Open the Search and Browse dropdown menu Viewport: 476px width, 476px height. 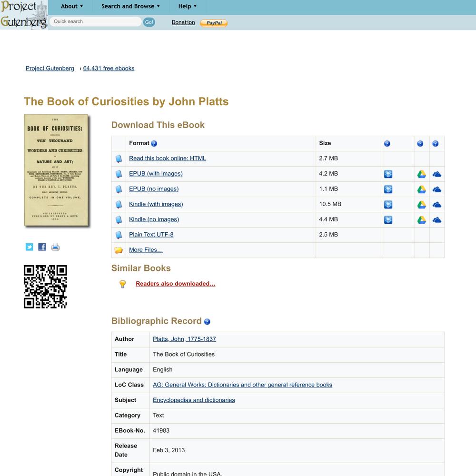point(130,6)
